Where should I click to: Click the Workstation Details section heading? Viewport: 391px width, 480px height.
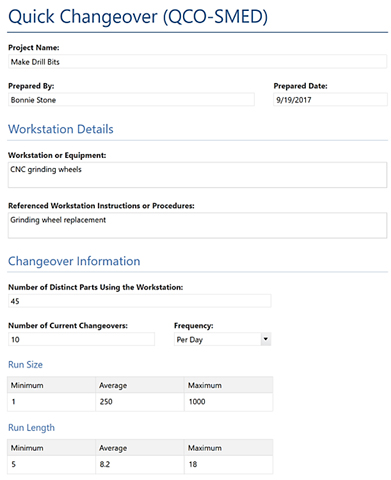(61, 129)
